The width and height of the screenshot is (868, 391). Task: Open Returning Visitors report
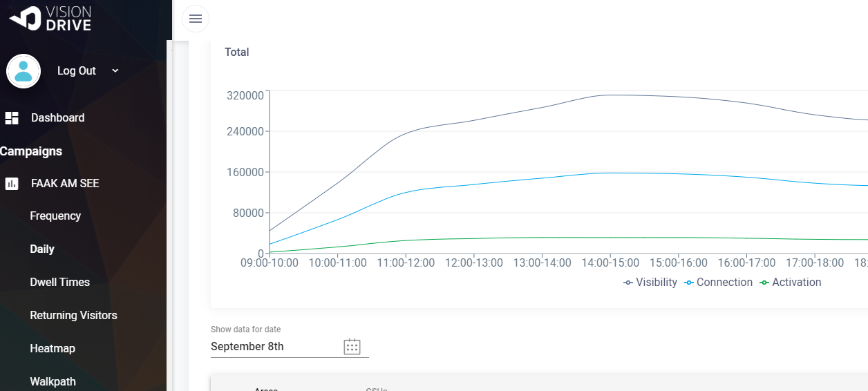click(74, 316)
